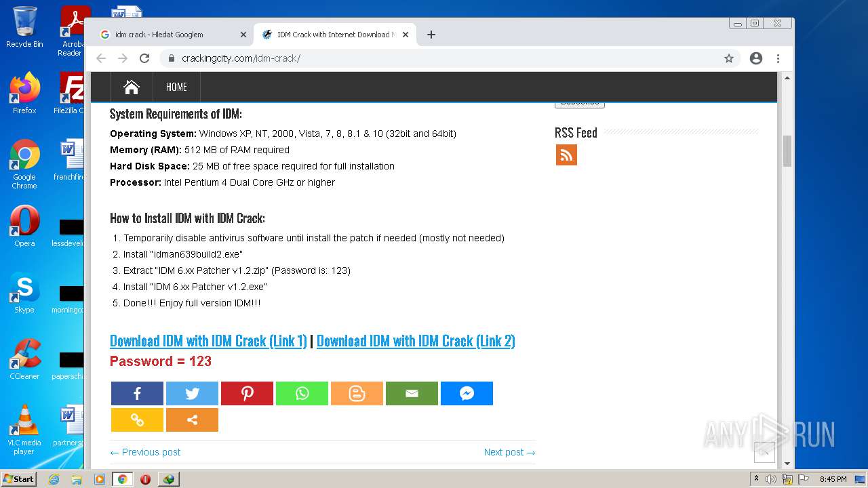Click the clock showing 8:45 PM

(x=833, y=479)
